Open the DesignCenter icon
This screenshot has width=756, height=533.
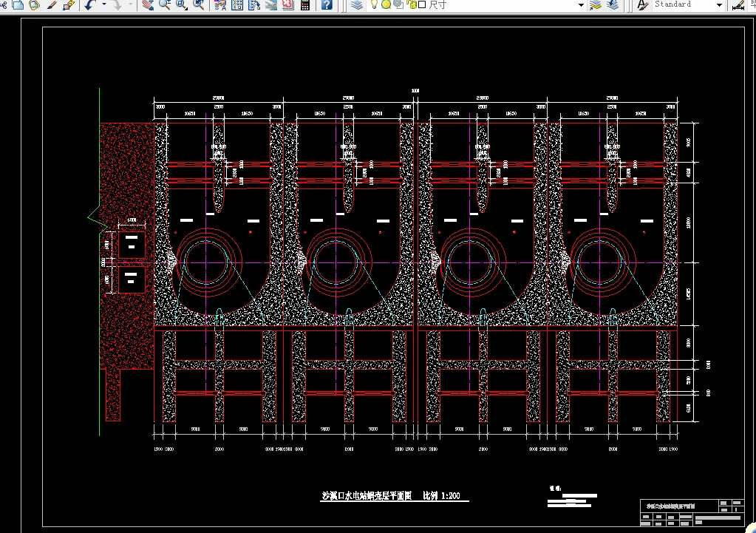[x=237, y=5]
